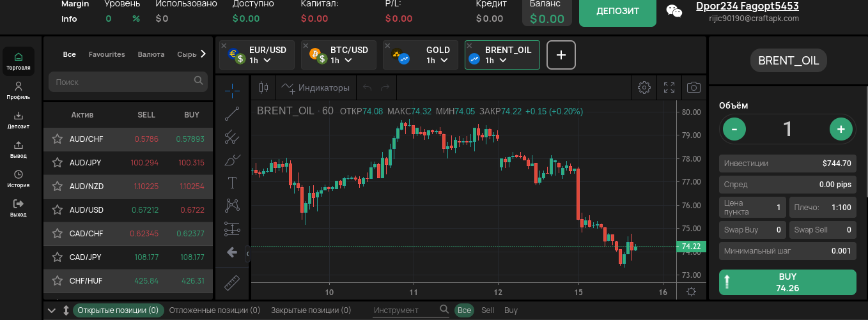Open chart settings gear
The width and height of the screenshot is (868, 320).
tap(644, 88)
